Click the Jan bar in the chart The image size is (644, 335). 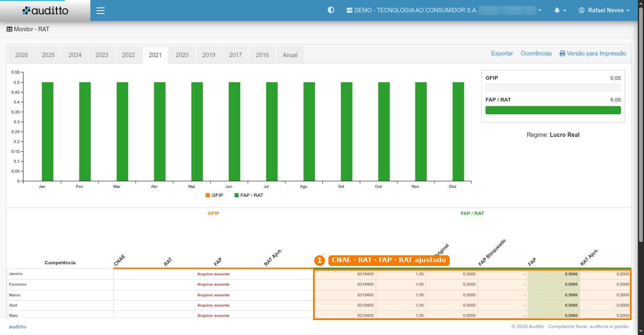click(x=48, y=132)
